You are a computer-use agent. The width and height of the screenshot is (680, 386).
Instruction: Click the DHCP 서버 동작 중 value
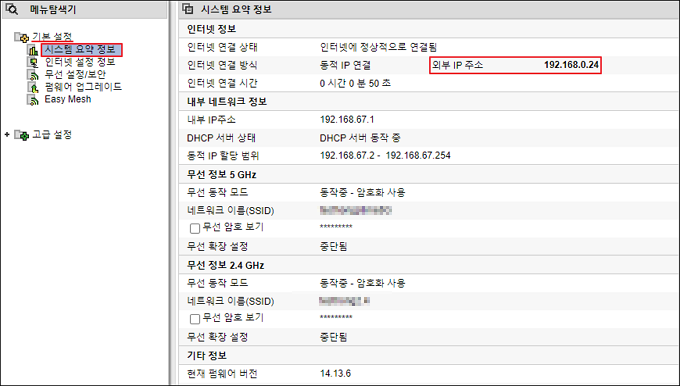pos(360,138)
